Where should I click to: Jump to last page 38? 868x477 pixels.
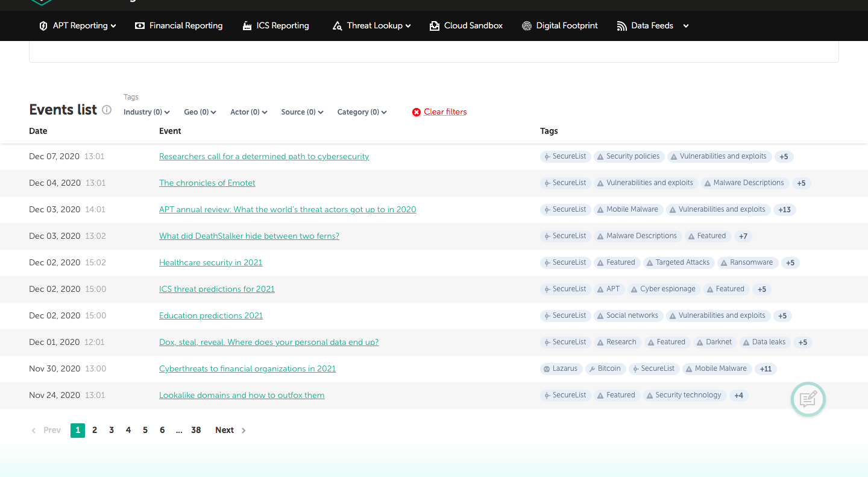[x=196, y=431]
